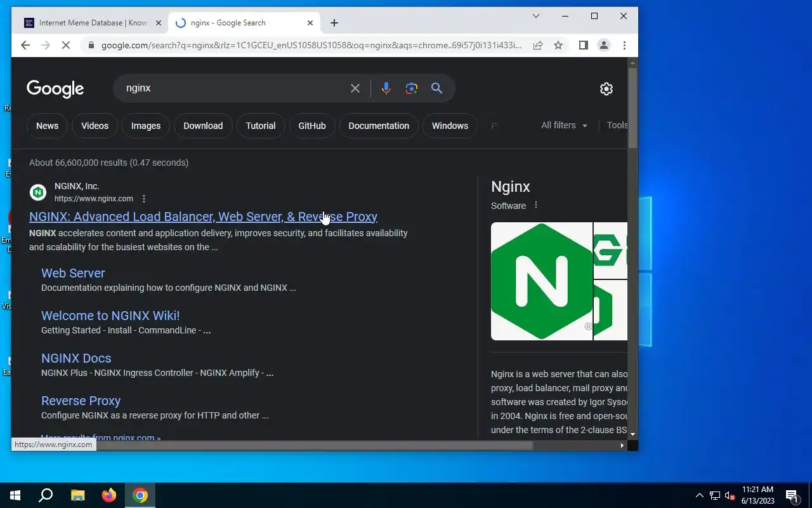Open NGINX Advanced Load Balancer result link
This screenshot has width=812, height=508.
coord(203,217)
